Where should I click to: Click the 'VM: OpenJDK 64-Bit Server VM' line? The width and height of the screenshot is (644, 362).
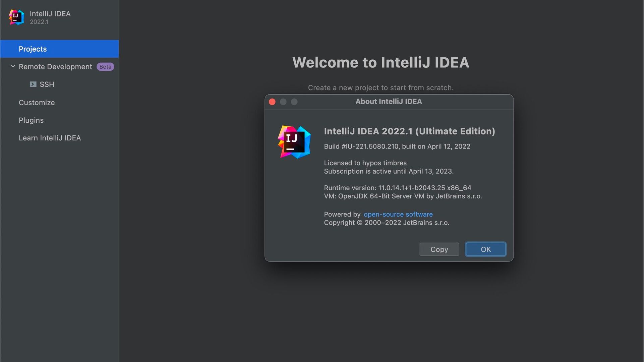[x=403, y=196]
